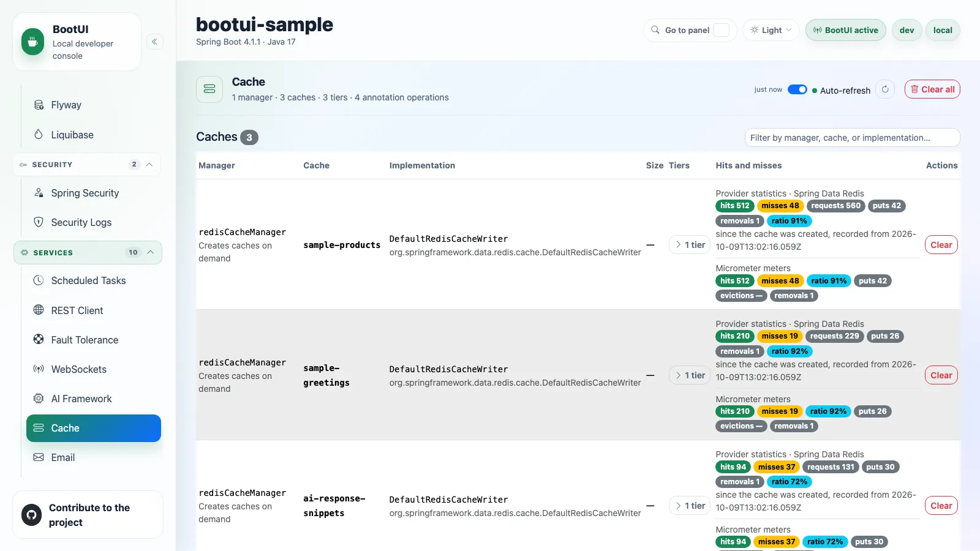
Task: Clear the sample-greetings cache
Action: 941,375
